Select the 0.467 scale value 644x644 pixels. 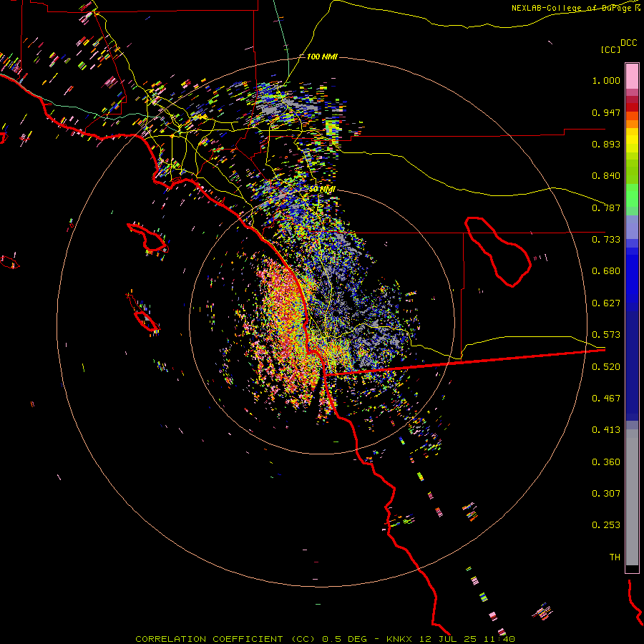click(606, 399)
